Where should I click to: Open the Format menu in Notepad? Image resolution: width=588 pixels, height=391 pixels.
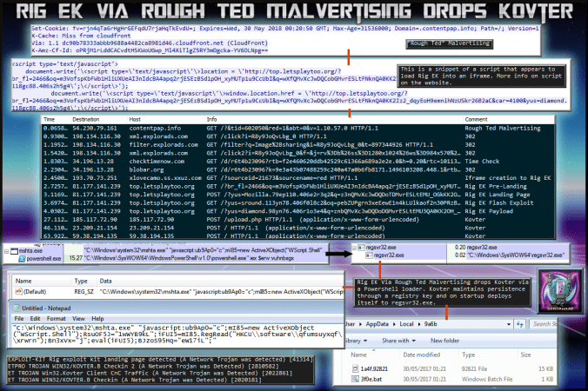(x=57, y=319)
